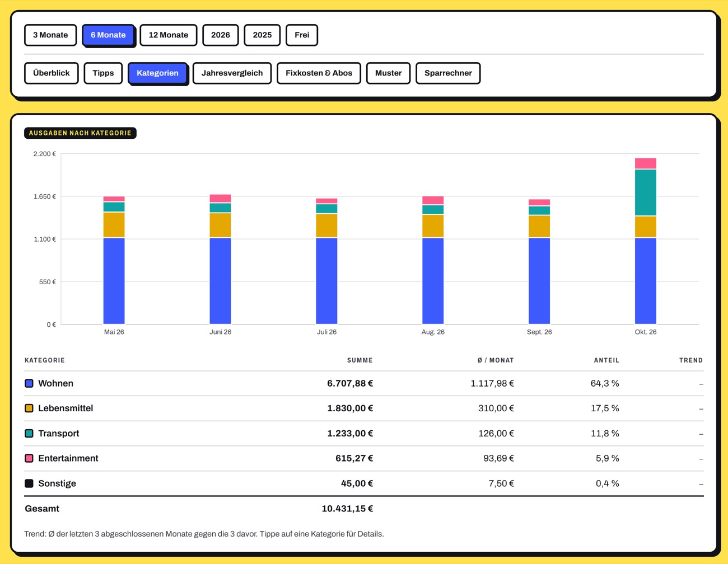Click the Sept. 26 blue Wohnen bar segment
This screenshot has height=564, width=728.
point(539,281)
